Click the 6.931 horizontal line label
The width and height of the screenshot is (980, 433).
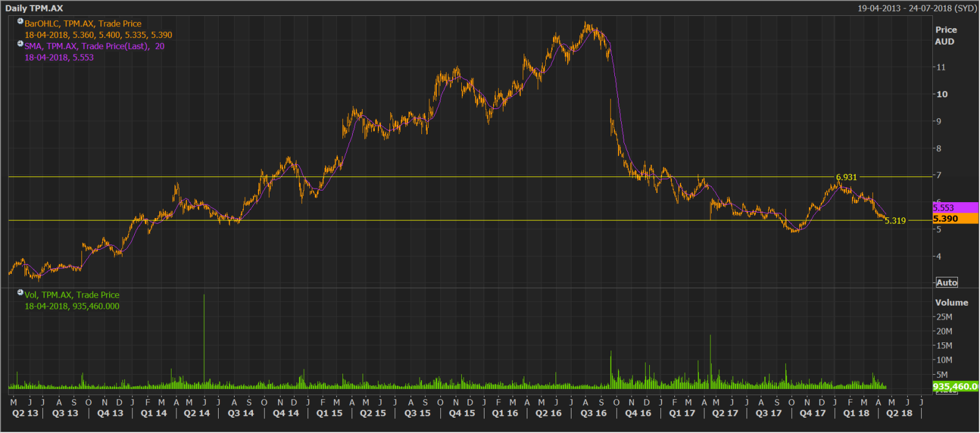(x=846, y=177)
